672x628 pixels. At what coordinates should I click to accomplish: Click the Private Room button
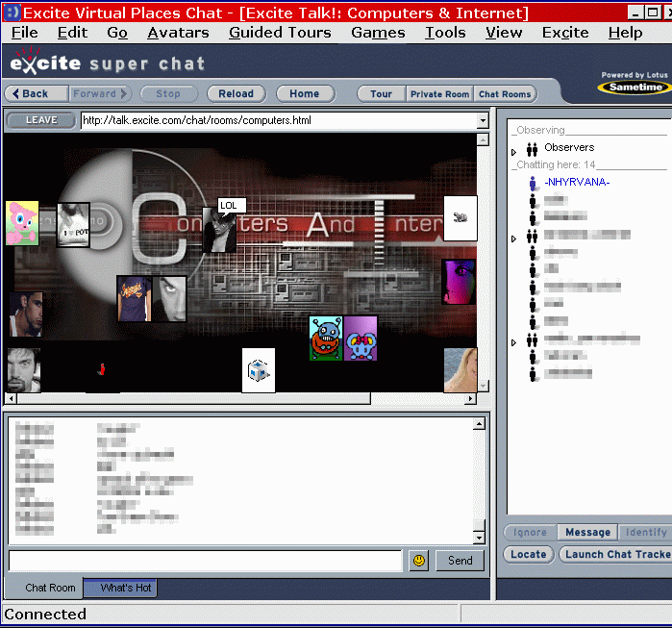tap(439, 94)
